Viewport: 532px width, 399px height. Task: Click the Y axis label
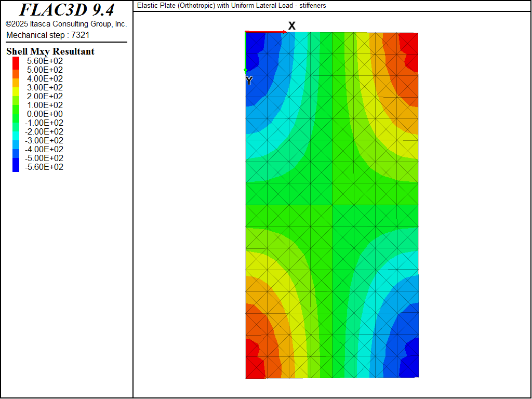tap(249, 81)
